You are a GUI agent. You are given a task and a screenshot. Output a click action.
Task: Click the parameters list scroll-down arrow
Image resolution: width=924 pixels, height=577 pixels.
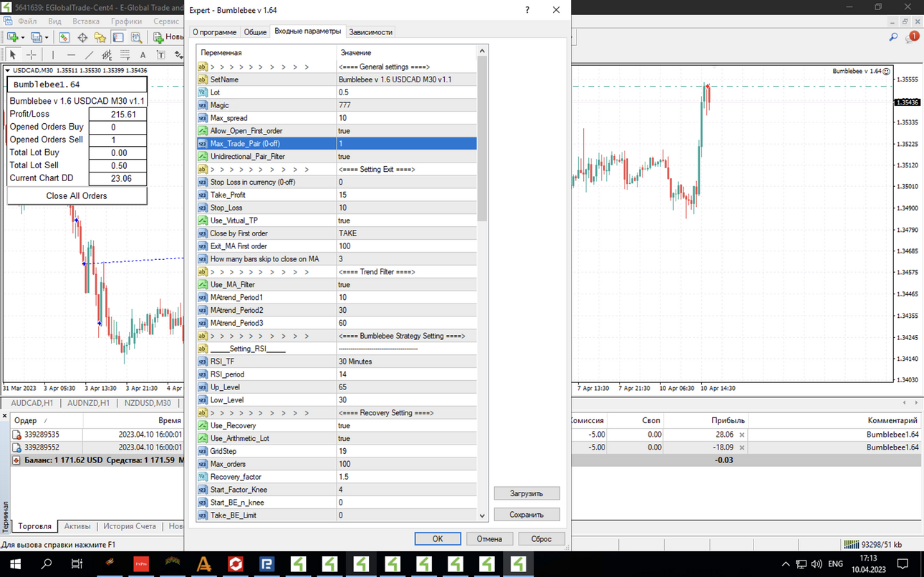(482, 515)
